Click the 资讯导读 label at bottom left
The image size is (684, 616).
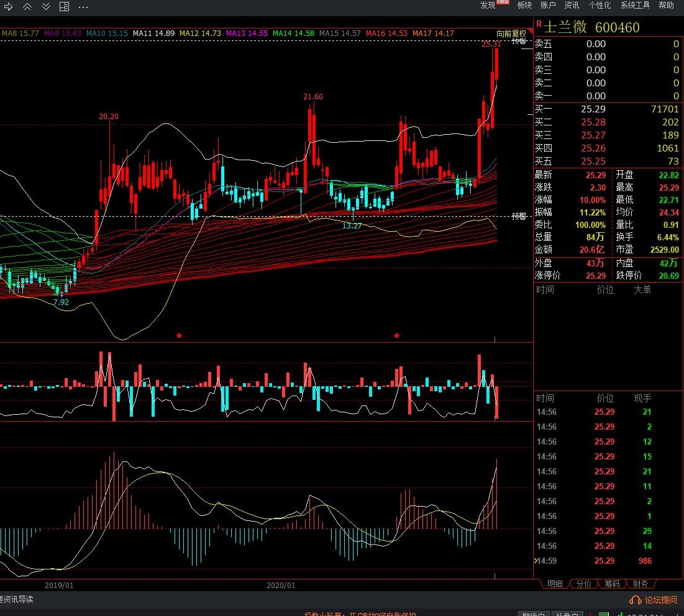coord(17,599)
